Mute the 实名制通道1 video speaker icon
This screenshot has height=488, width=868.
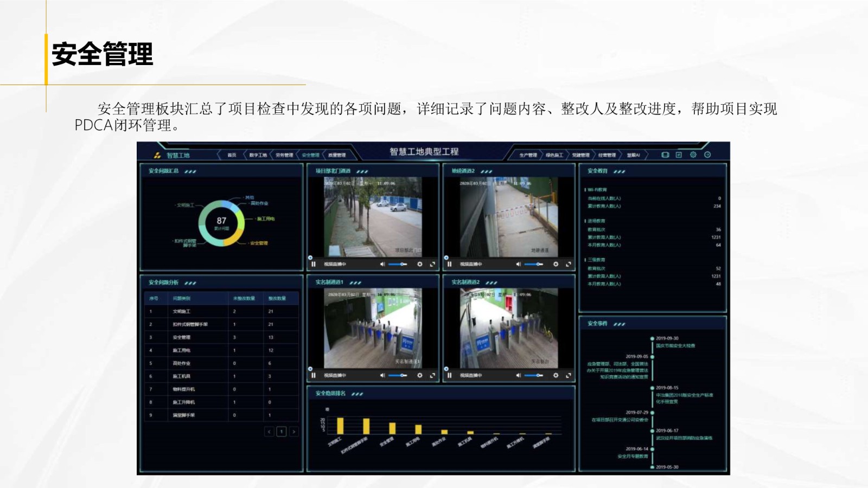click(382, 375)
